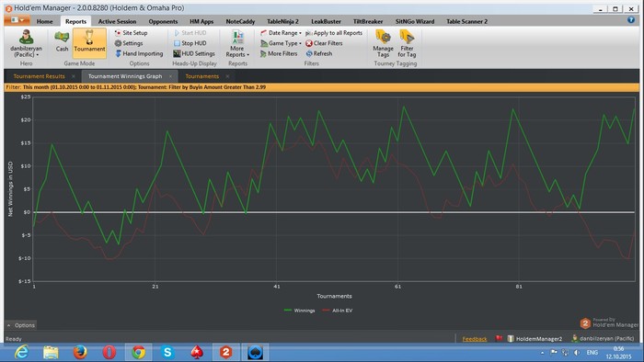The width and height of the screenshot is (644, 362).
Task: Switch to Cash game mode
Action: click(x=62, y=41)
